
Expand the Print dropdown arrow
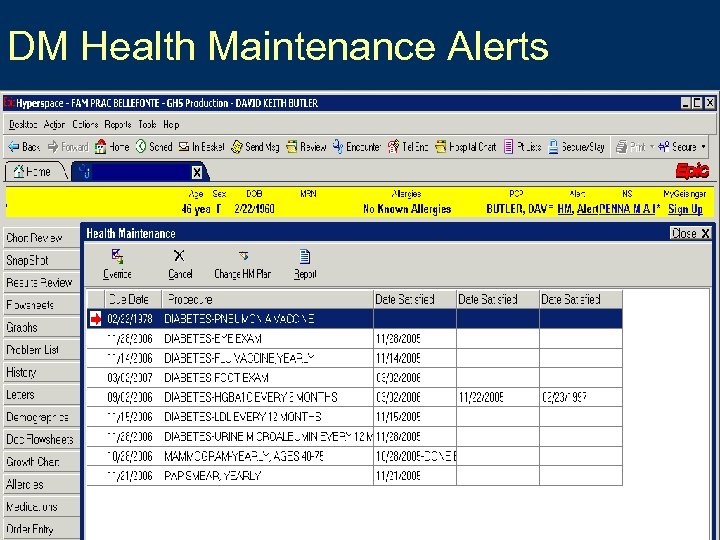[652, 147]
